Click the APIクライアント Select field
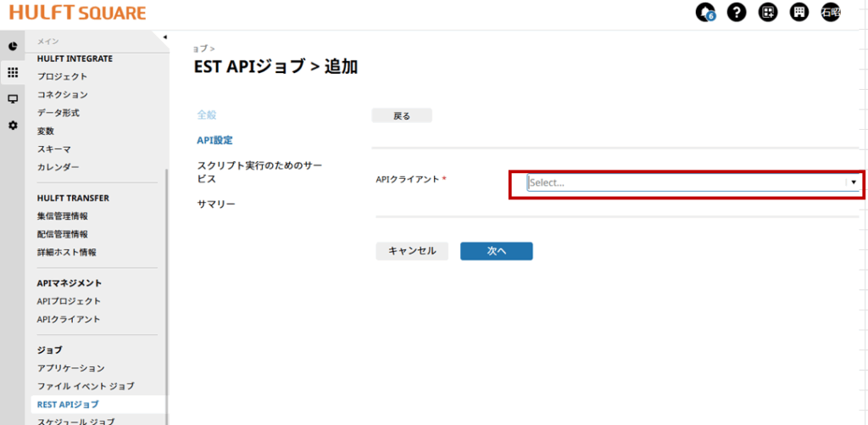Screen dimensions: 868x425 tap(685, 182)
